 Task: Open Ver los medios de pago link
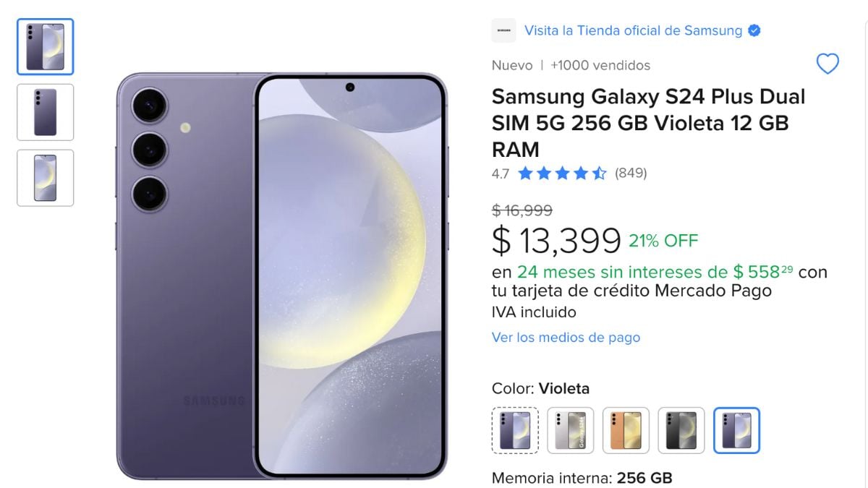(x=566, y=337)
